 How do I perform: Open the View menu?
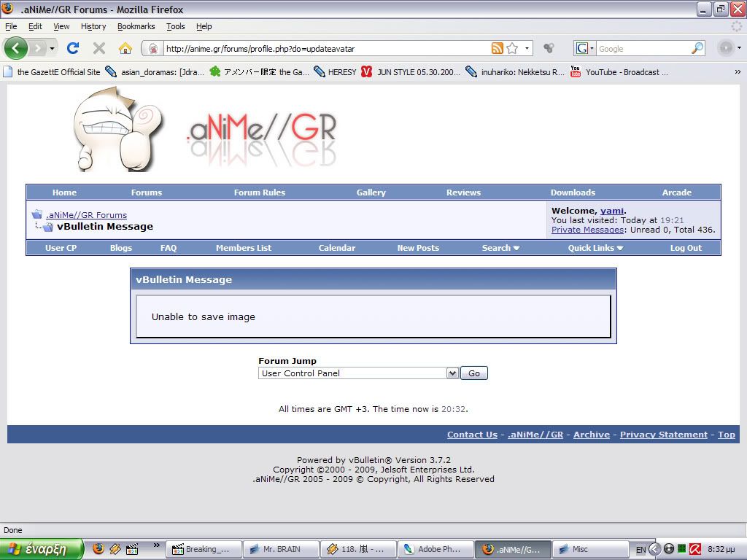click(x=61, y=26)
